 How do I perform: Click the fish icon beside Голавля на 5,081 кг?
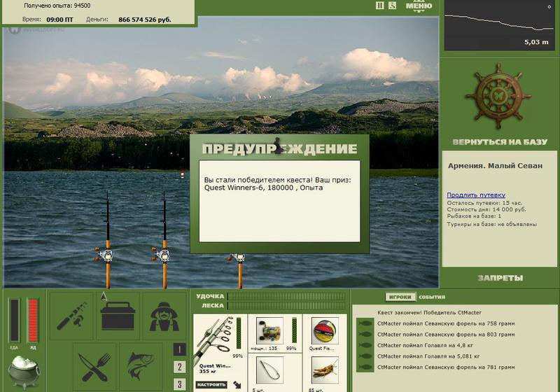365,356
